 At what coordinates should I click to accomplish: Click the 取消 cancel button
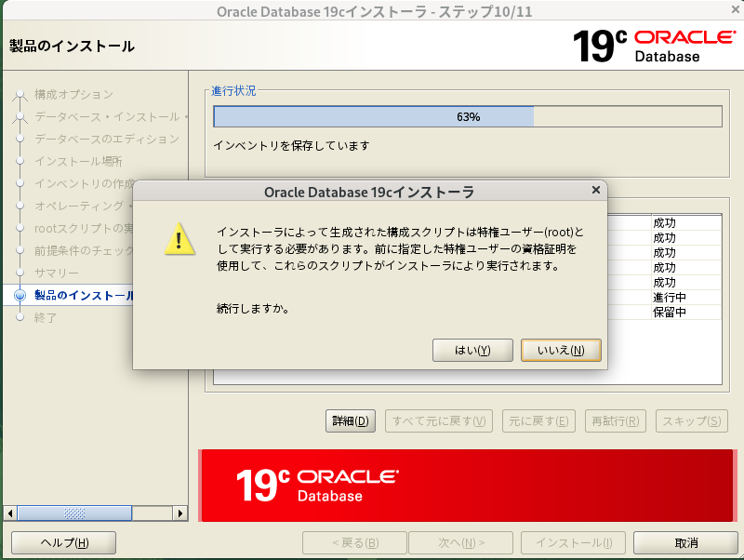pyautogui.click(x=685, y=543)
